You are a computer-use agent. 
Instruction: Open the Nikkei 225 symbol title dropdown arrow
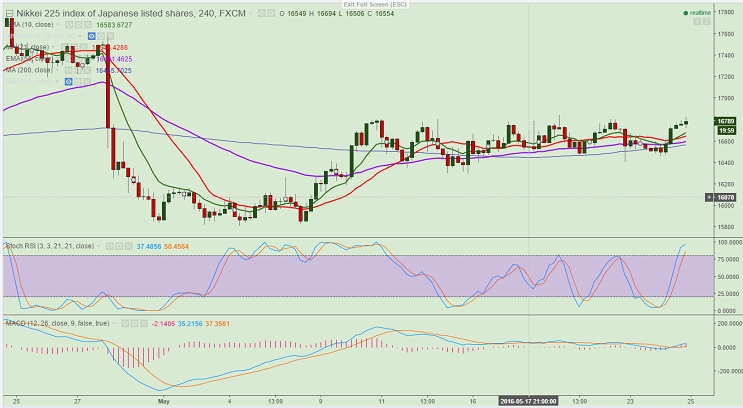click(251, 14)
